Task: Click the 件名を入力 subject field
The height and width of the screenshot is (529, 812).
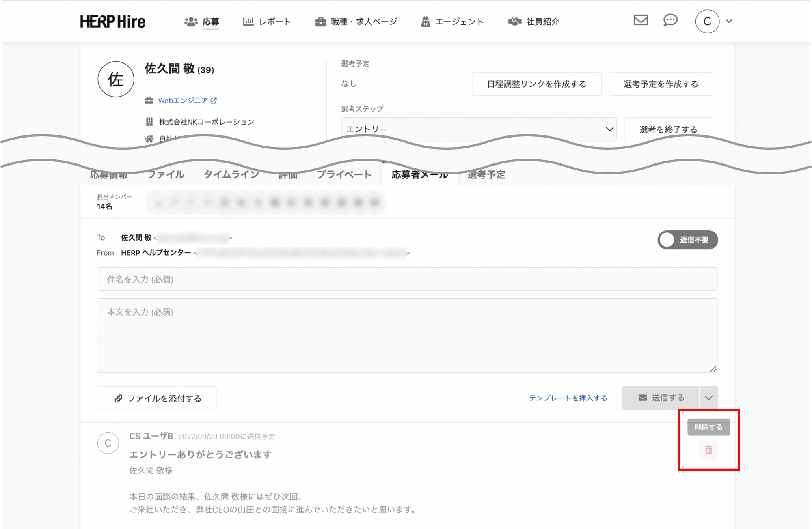Action: coord(407,279)
